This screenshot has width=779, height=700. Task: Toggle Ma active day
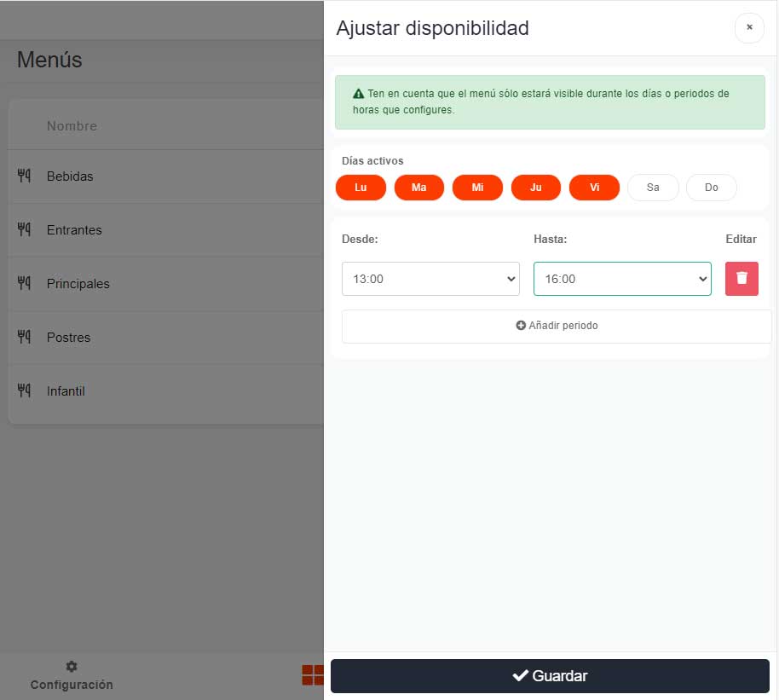(418, 188)
